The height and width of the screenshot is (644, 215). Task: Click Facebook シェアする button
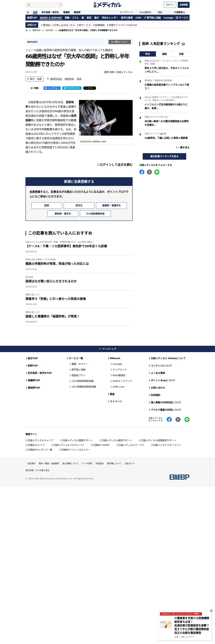coord(52,88)
